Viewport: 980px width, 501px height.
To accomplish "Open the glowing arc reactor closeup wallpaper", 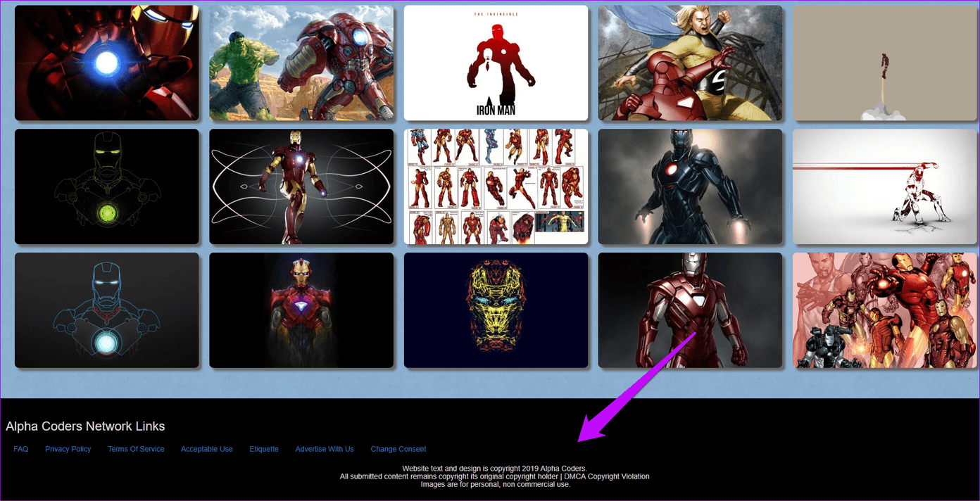I will tap(107, 63).
